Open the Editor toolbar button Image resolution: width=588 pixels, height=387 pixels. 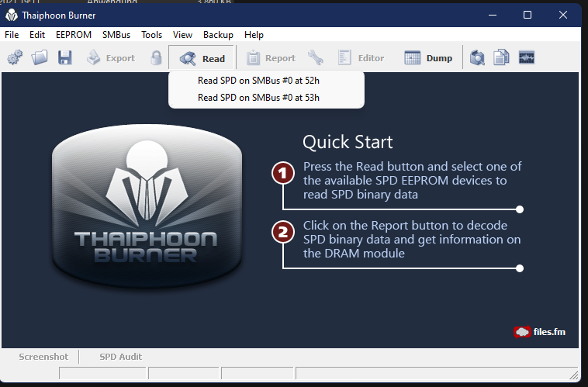361,57
